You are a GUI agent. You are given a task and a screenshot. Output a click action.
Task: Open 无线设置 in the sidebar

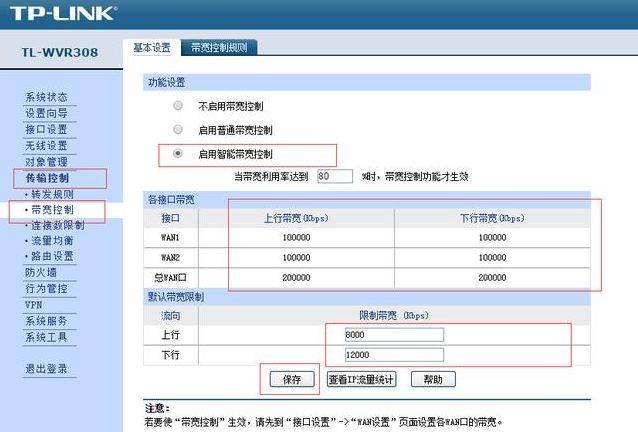tap(46, 146)
